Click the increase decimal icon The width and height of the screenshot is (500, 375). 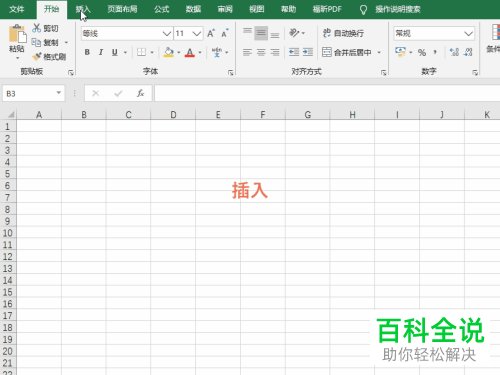(x=454, y=52)
